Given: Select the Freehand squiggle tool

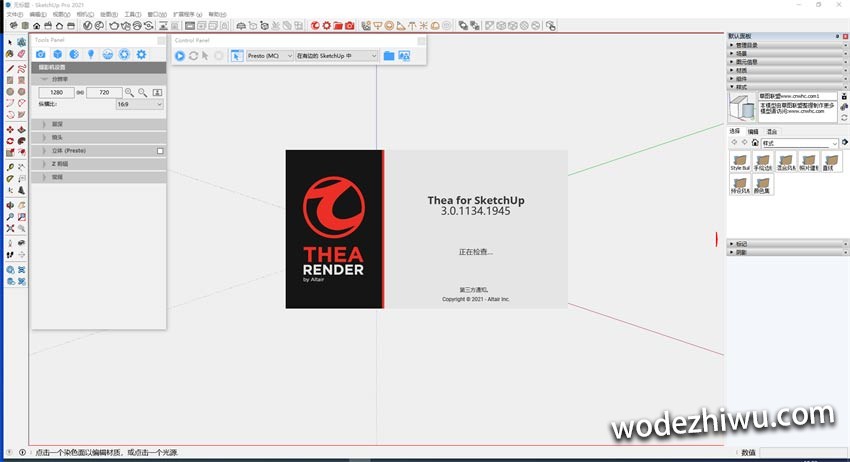Looking at the screenshot, I should point(21,68).
